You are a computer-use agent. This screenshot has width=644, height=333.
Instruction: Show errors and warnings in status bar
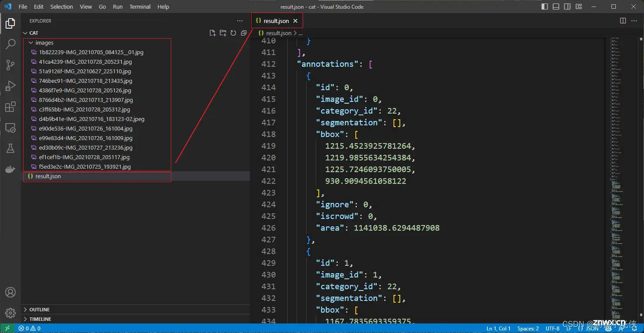tap(30, 329)
